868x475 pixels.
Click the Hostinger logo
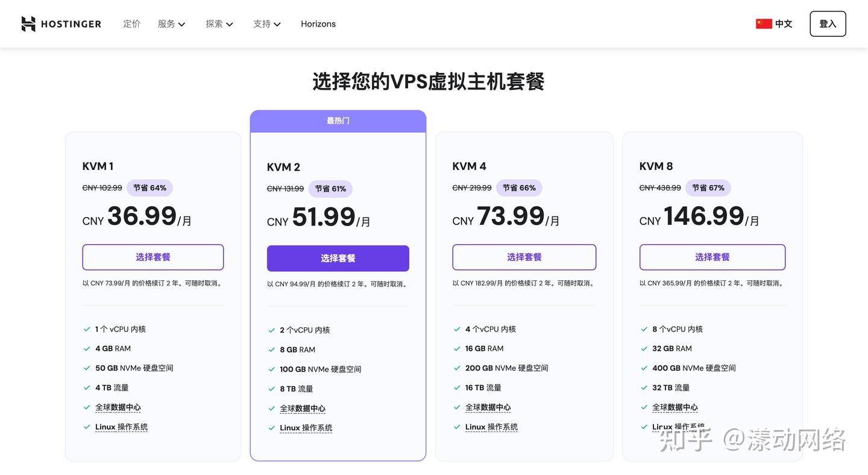click(60, 24)
